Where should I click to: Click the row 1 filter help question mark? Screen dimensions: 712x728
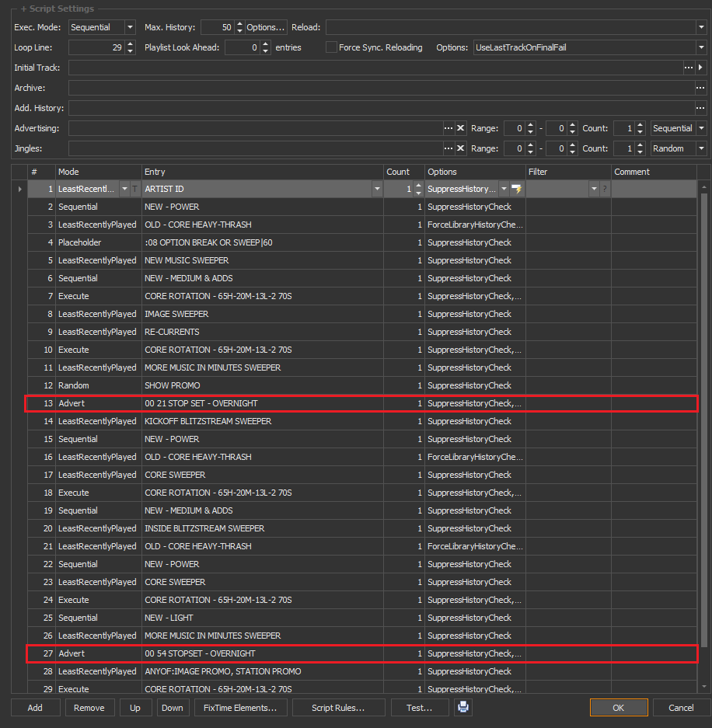604,189
